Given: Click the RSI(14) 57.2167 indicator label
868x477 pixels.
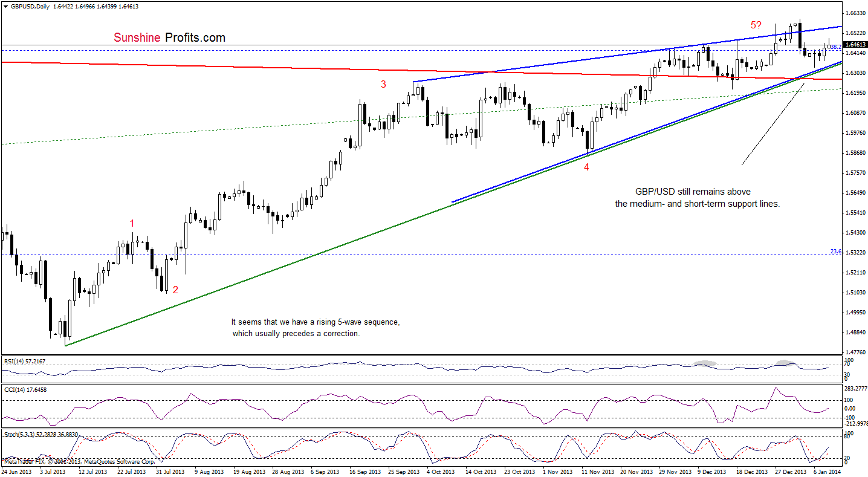Looking at the screenshot, I should pyautogui.click(x=25, y=361).
